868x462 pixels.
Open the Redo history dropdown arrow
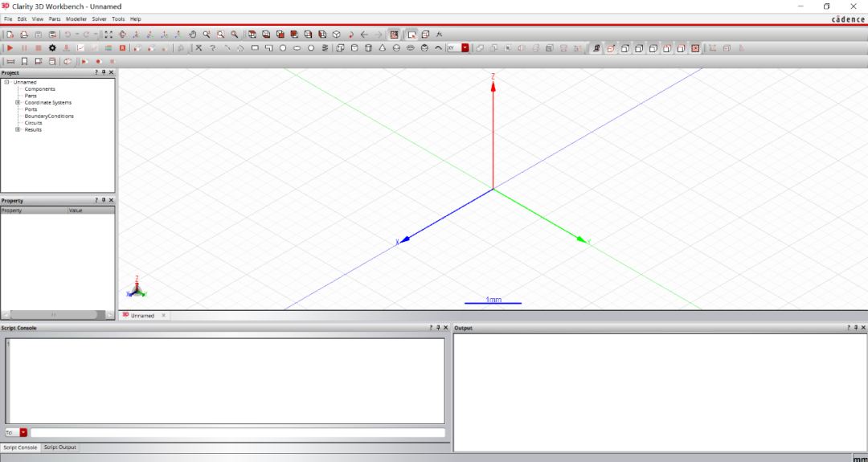(95, 35)
